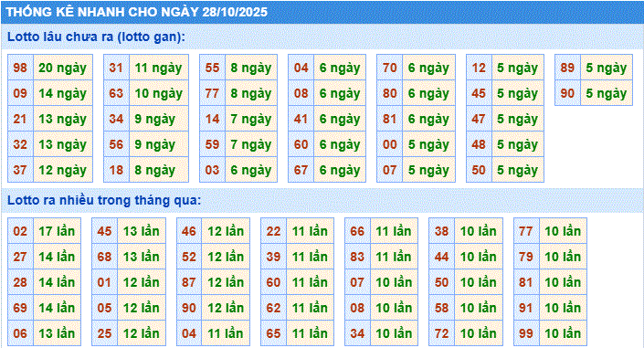This screenshot has width=644, height=348.
Task: Select '11 lần' beside number 39
Action: [310, 257]
